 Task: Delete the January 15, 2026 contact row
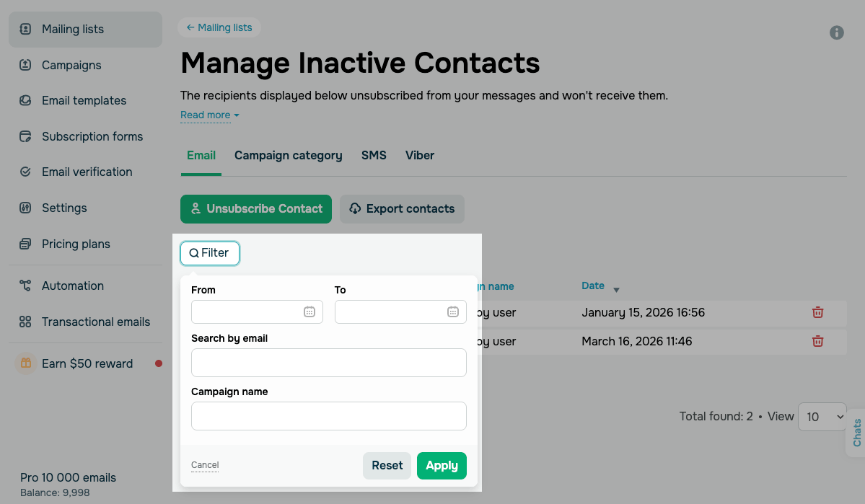[x=817, y=312]
